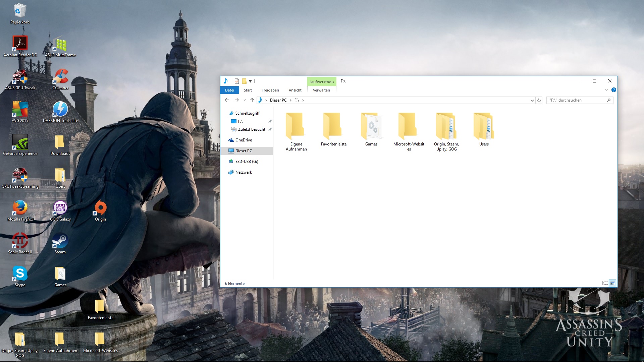644x362 pixels.
Task: Open the Explorer help icon
Action: 613,90
